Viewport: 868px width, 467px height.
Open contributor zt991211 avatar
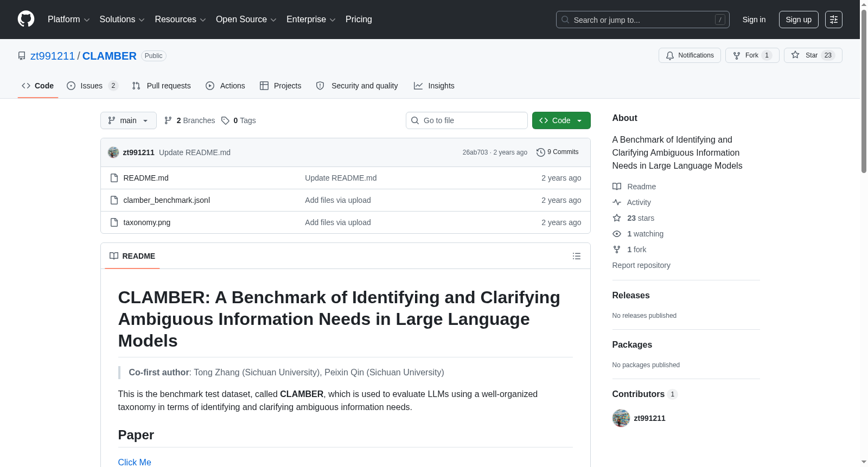pyautogui.click(x=621, y=418)
